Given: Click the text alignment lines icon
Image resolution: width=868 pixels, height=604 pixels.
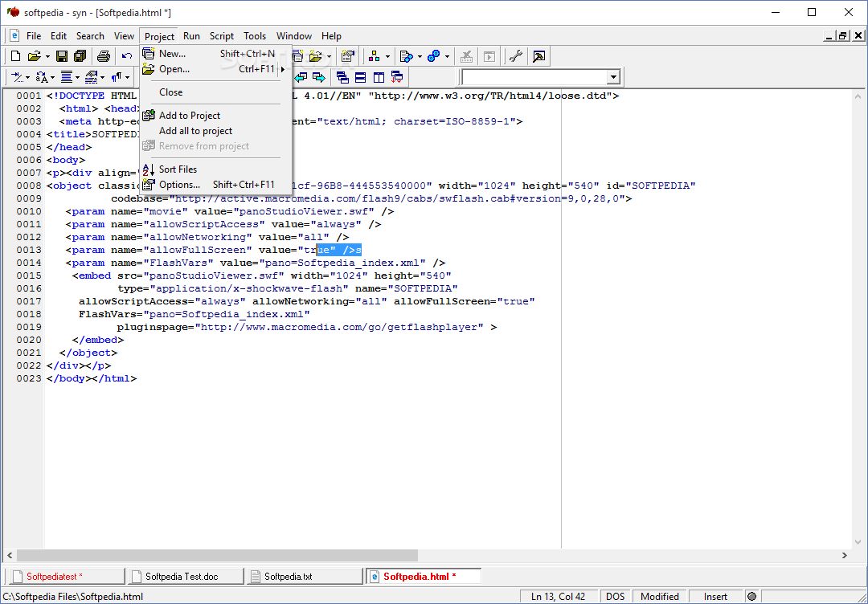Looking at the screenshot, I should (x=67, y=77).
